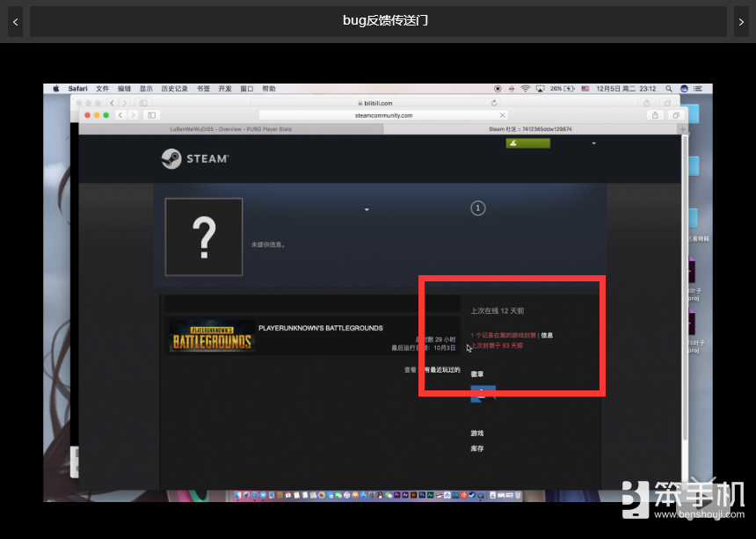This screenshot has width=756, height=539.
Task: Open the Safari menu
Action: tap(77, 89)
